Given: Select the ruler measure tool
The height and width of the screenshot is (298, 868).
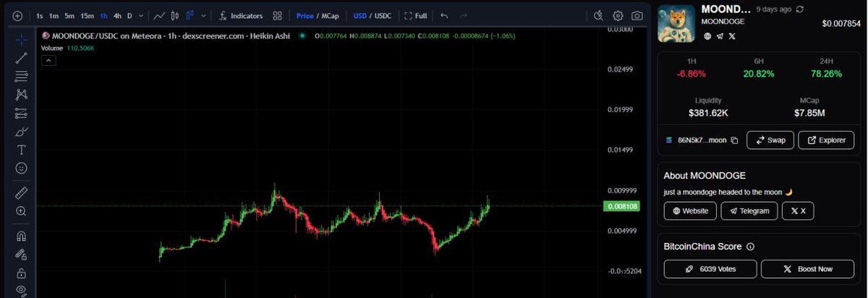Looking at the screenshot, I should tap(21, 192).
